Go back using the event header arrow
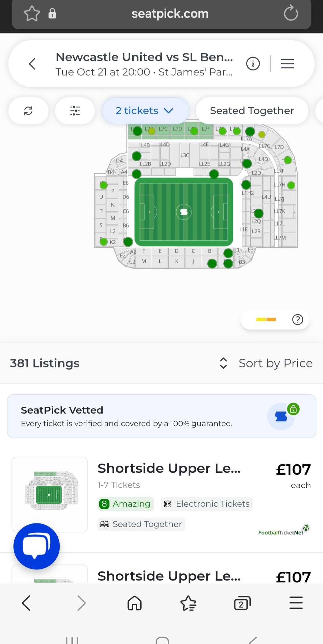 click(32, 64)
